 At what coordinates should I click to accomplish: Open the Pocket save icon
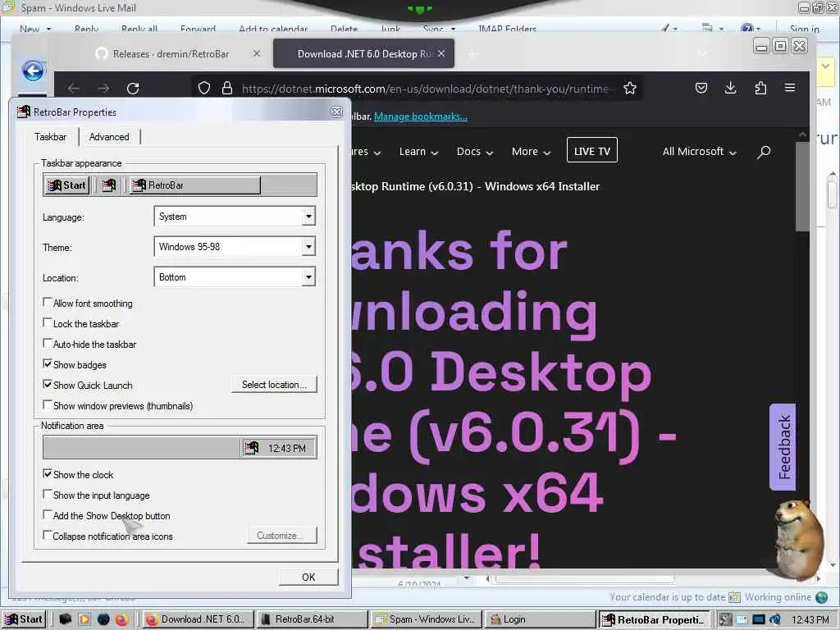pyautogui.click(x=701, y=88)
